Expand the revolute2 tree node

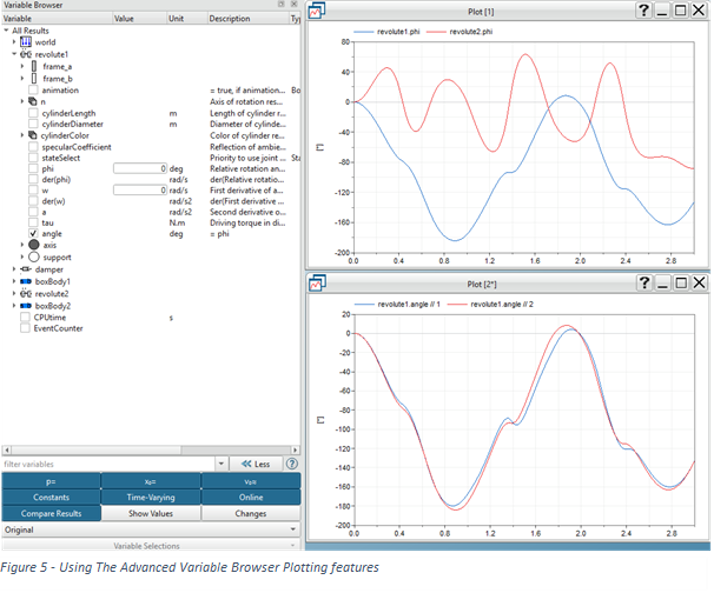pyautogui.click(x=14, y=293)
